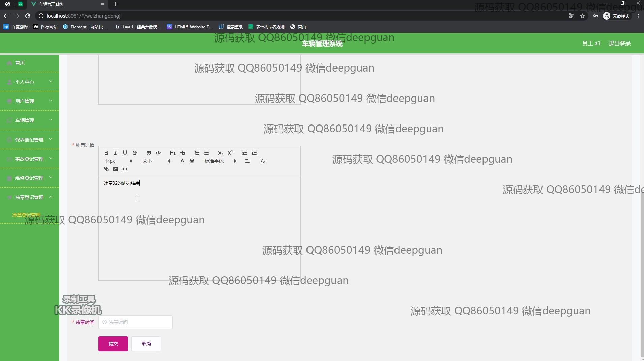Create a numbered ordered list
Viewport: 644px width, 361px height.
click(x=197, y=153)
